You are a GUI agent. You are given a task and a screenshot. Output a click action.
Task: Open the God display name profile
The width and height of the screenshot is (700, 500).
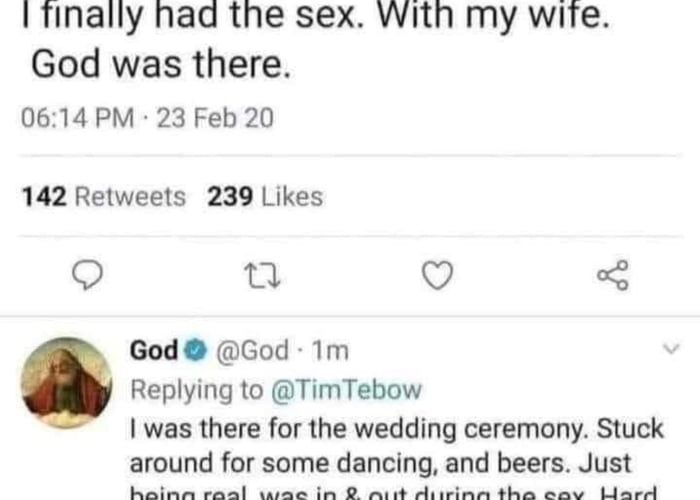[x=154, y=351]
